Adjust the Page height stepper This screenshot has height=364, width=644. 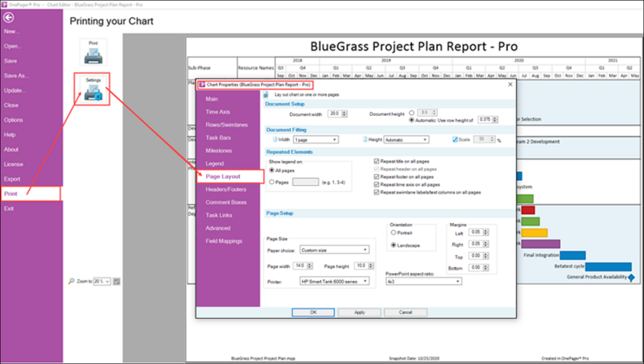click(x=371, y=266)
